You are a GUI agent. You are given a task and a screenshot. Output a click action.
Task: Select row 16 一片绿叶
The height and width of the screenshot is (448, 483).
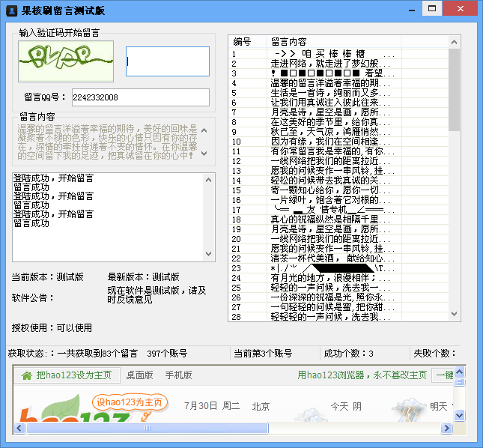(338, 200)
